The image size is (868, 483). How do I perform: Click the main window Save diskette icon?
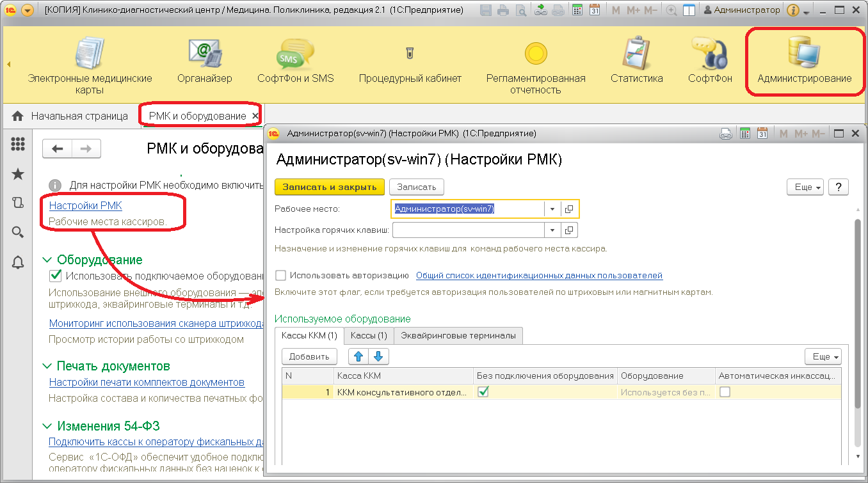[486, 10]
